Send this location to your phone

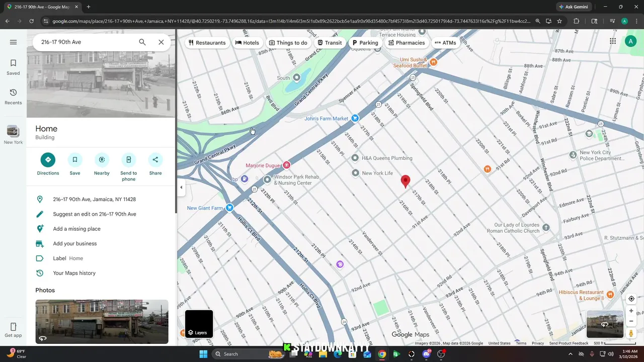click(129, 167)
